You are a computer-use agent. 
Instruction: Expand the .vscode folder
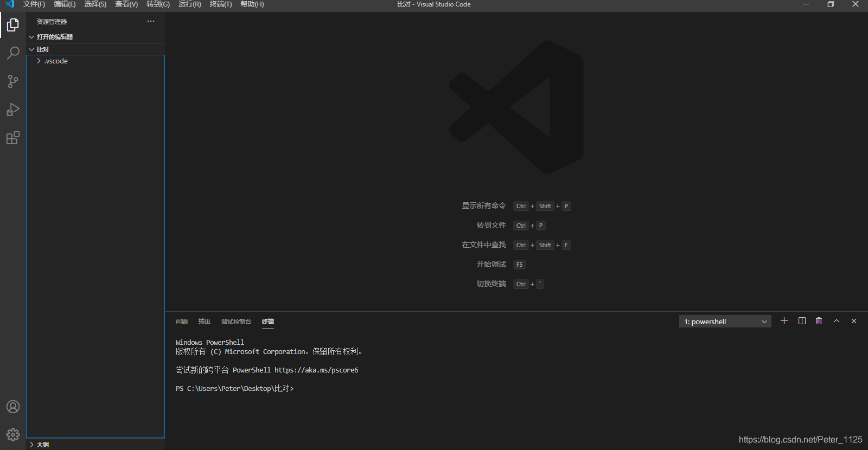tap(95, 61)
